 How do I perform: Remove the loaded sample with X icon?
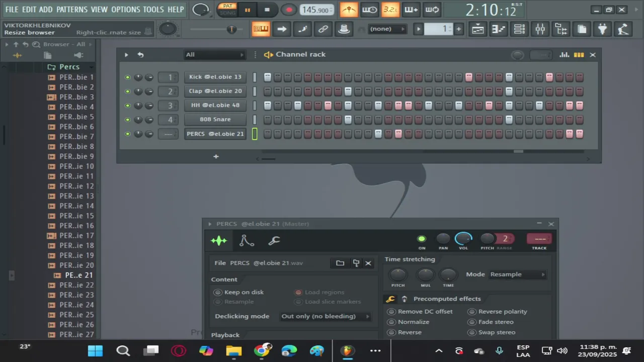tap(368, 263)
